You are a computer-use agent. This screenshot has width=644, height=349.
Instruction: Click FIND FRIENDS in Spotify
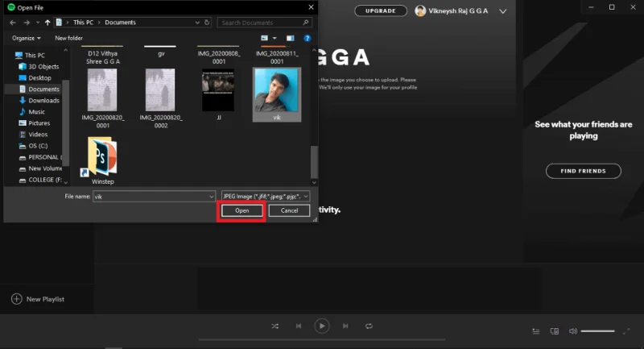point(583,171)
